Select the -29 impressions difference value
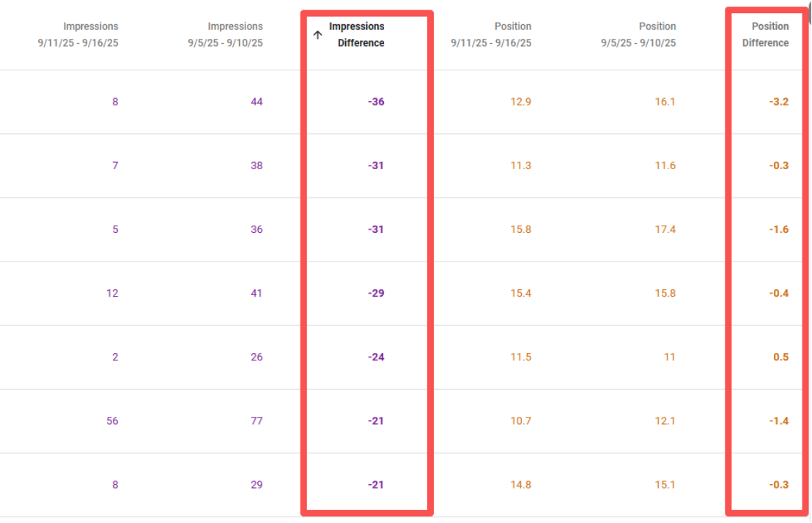This screenshot has width=812, height=523. coord(376,294)
